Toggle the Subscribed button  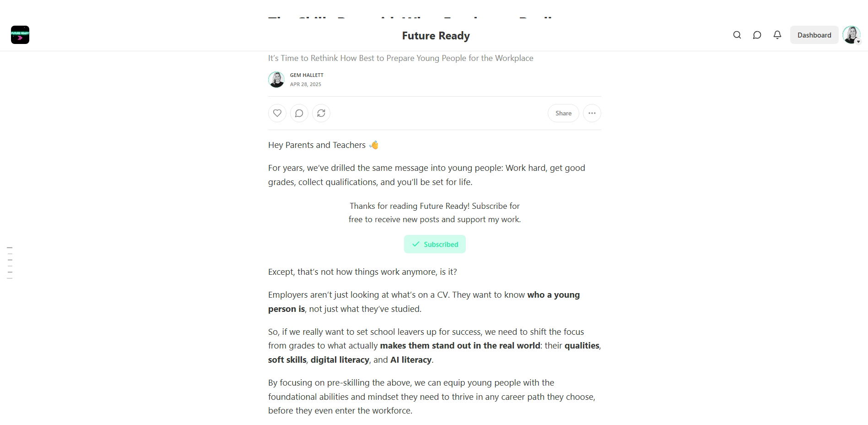[435, 244]
